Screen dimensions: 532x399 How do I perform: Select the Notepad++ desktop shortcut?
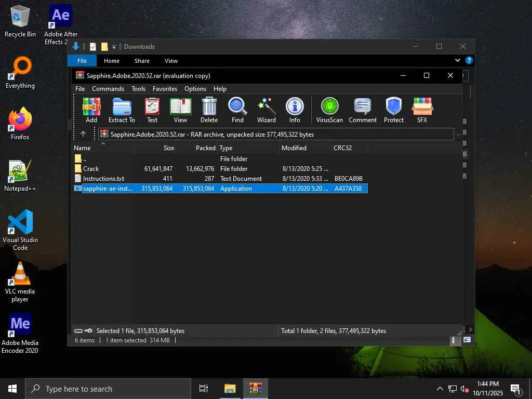[x=20, y=176]
